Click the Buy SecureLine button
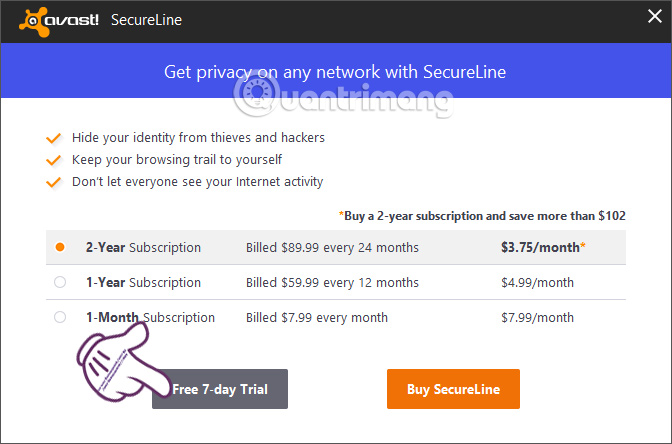This screenshot has height=444, width=672. coord(453,389)
